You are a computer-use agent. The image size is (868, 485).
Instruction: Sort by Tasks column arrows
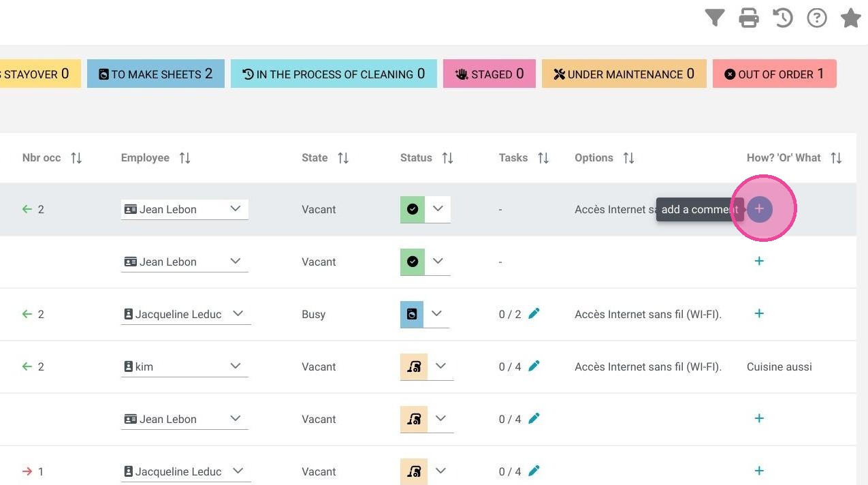click(x=543, y=158)
